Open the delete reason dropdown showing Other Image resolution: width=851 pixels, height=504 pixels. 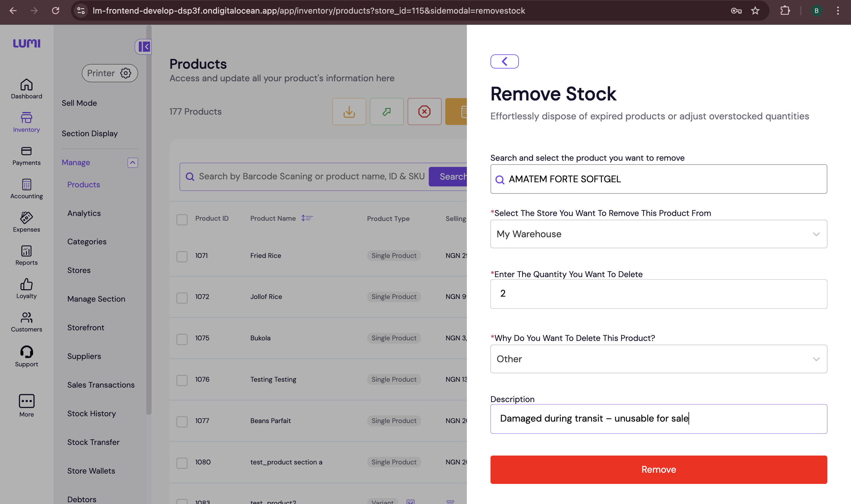tap(658, 359)
